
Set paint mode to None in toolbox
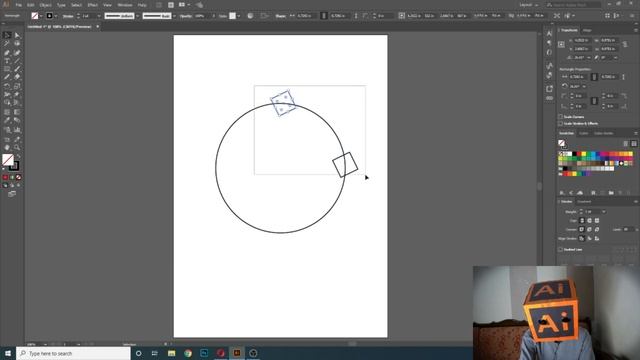18,177
